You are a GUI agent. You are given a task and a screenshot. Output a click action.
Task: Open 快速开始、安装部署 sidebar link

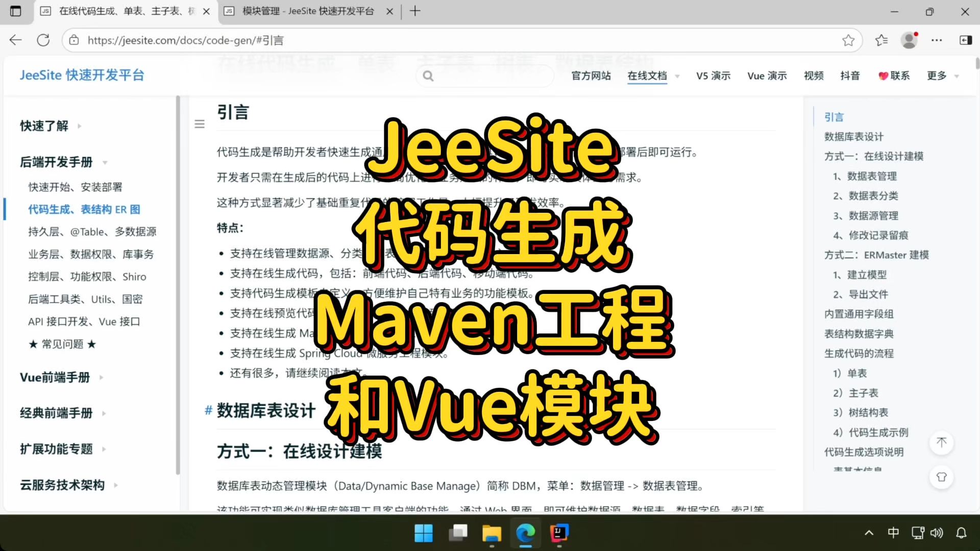pos(75,187)
